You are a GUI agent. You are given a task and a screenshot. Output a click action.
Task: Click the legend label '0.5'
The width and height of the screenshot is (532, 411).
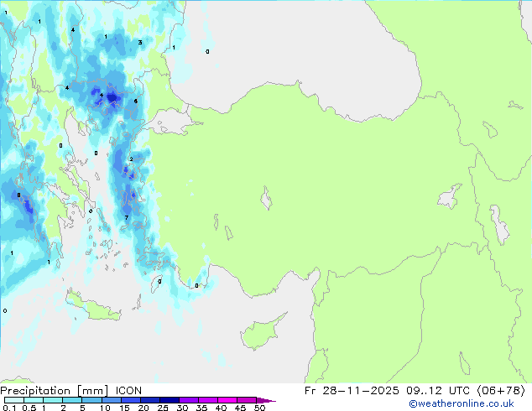pyautogui.click(x=29, y=408)
